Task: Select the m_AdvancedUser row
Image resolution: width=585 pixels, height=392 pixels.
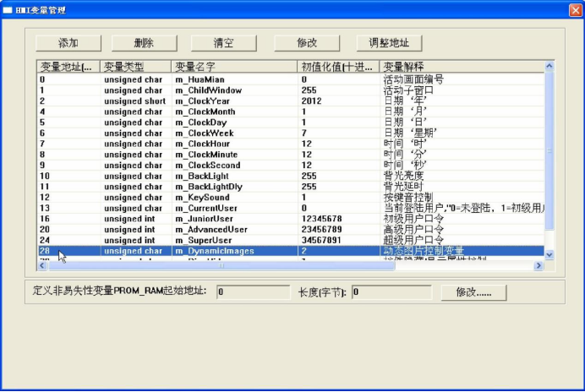Action: [x=291, y=230]
